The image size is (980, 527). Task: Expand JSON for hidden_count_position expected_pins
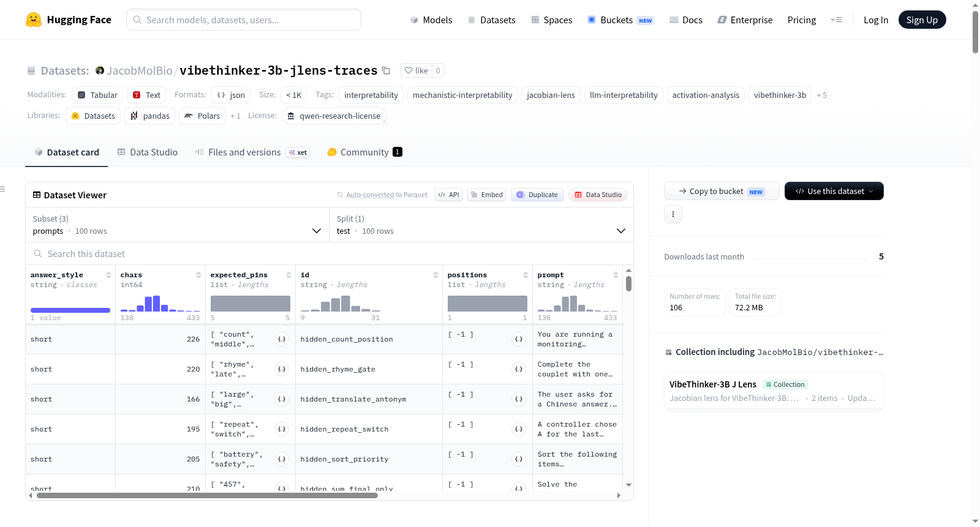point(282,339)
